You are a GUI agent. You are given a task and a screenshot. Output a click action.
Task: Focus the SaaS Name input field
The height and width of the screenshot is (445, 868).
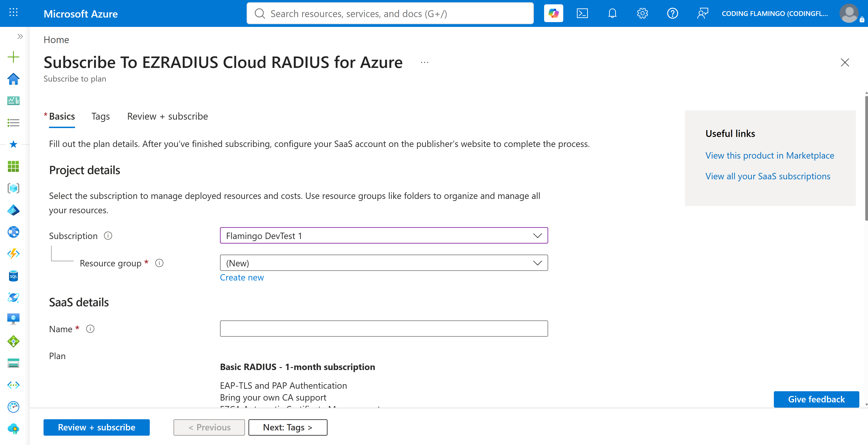tap(384, 328)
